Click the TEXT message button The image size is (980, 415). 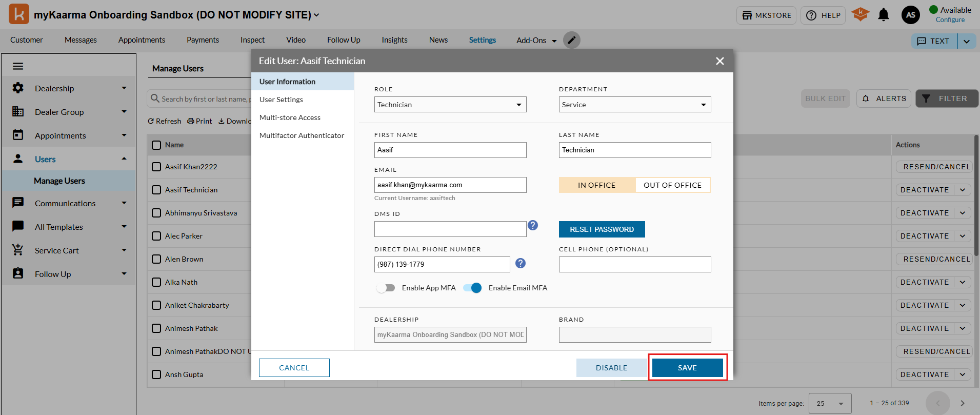pos(934,41)
